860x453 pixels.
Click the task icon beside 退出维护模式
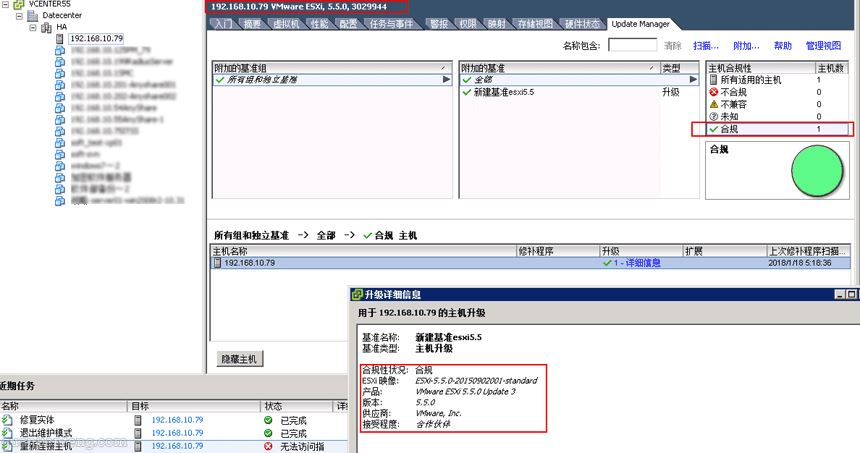pos(7,433)
